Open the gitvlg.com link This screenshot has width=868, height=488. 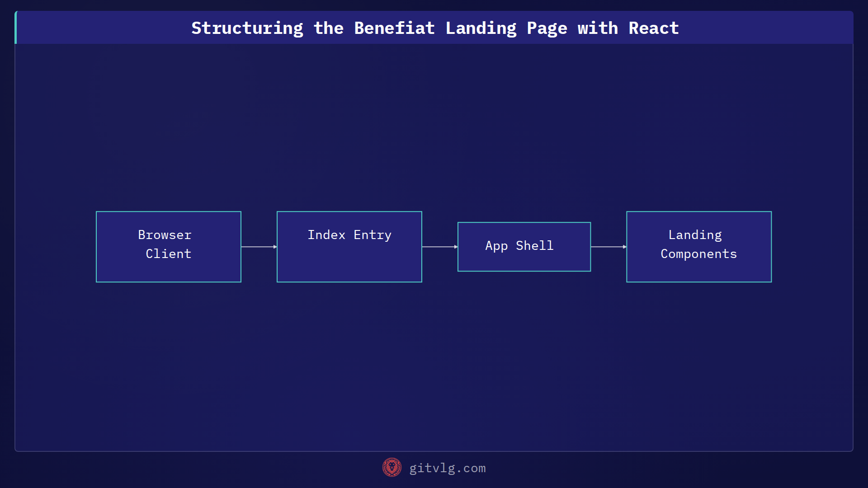click(x=448, y=468)
